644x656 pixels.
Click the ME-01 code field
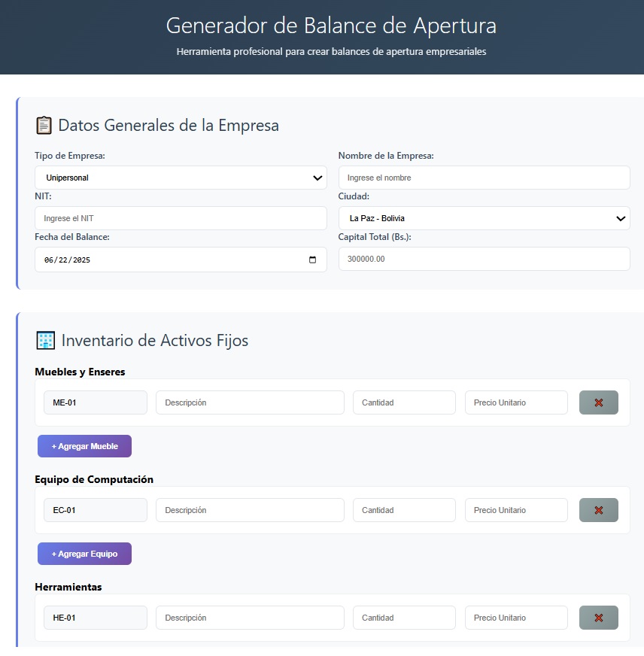point(96,402)
